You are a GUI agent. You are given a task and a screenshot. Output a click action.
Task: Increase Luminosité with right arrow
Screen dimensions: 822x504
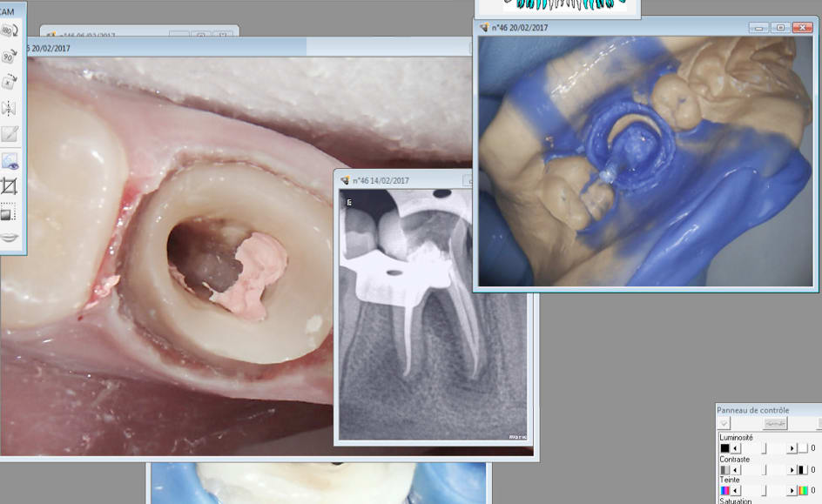[792, 448]
